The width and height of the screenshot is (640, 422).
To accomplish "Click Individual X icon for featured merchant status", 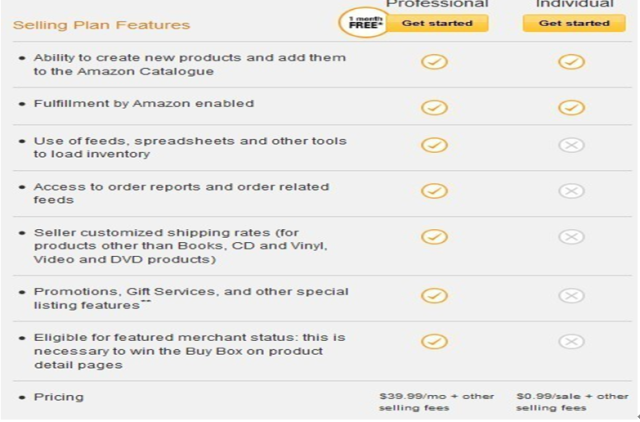I will (571, 342).
